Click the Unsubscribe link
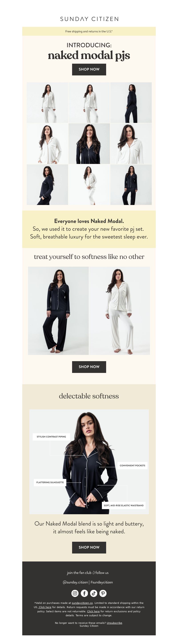178x644 pixels. coord(114,623)
